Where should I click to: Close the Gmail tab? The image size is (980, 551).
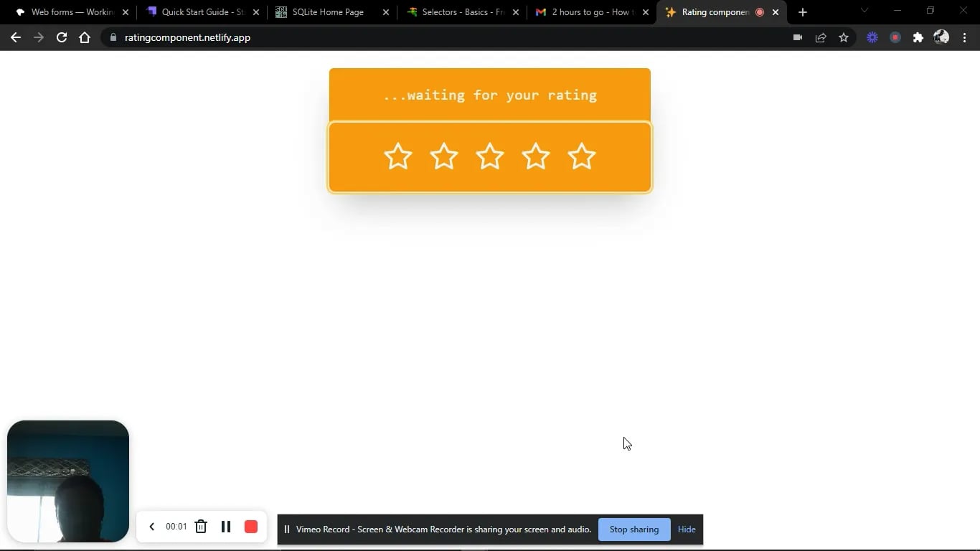tap(646, 12)
